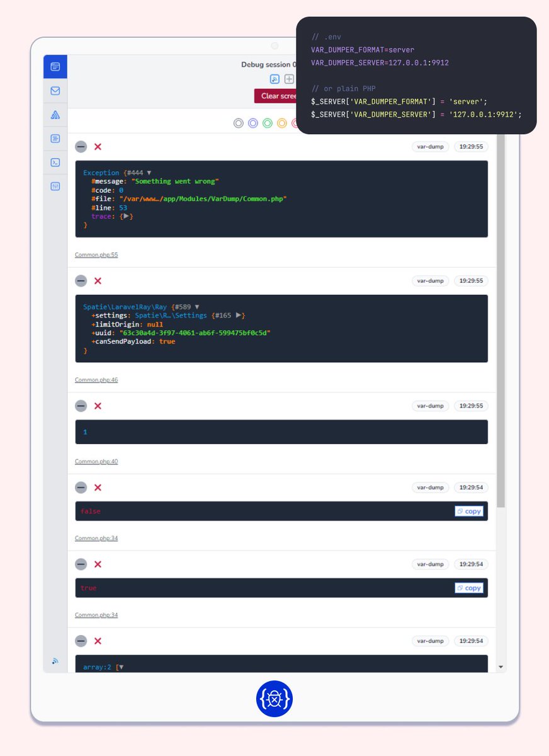This screenshot has width=549, height=756.
Task: Collapse the Exception event with the minus button
Action: click(81, 147)
